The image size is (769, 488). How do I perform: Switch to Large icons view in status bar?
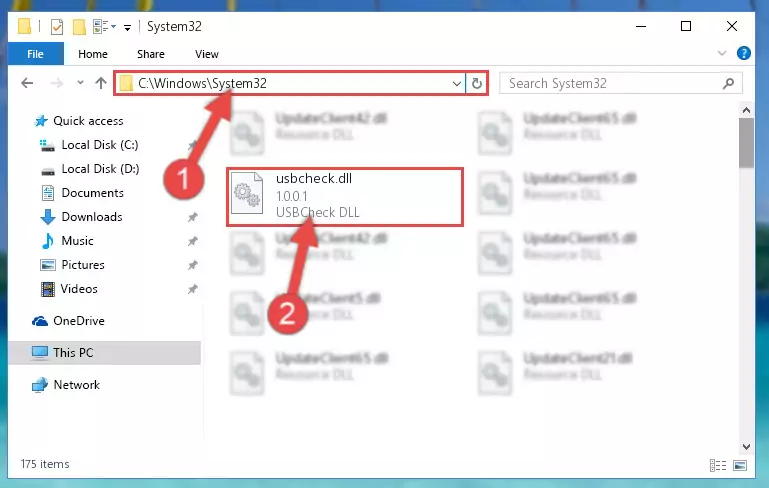pos(740,465)
